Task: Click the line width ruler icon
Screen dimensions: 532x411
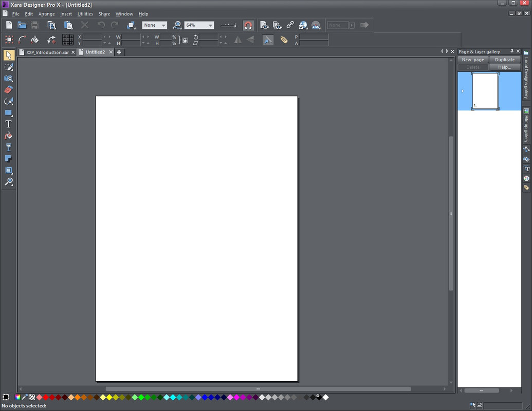Action: click(x=228, y=25)
